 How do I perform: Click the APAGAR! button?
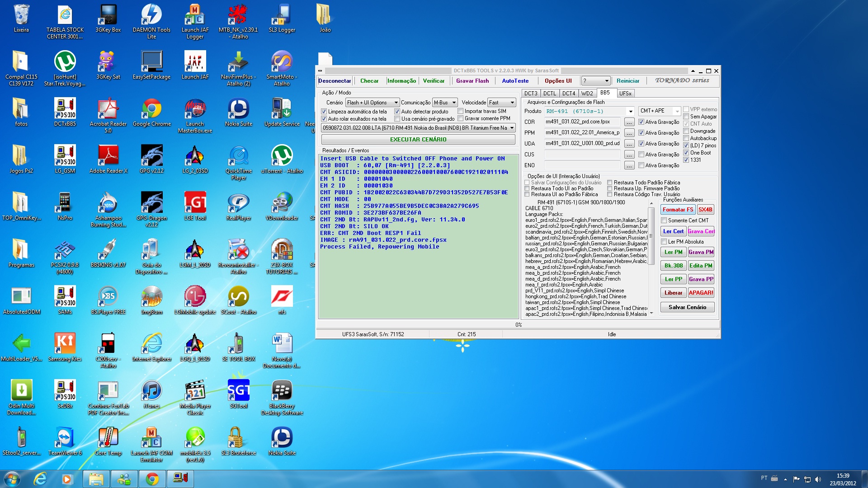701,293
